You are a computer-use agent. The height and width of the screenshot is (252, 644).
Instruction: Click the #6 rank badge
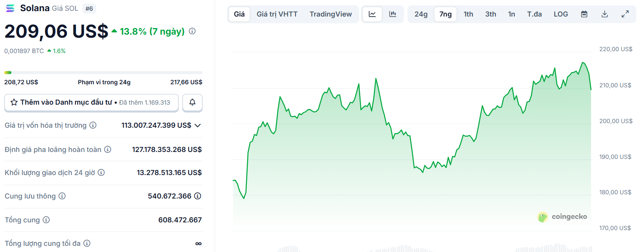(x=89, y=8)
